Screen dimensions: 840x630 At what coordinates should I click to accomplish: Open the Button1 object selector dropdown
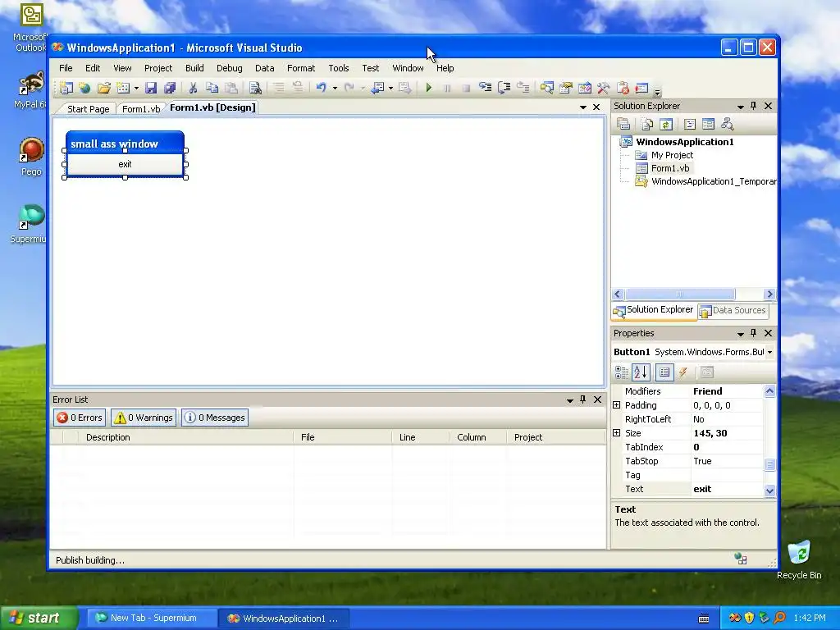[x=769, y=352]
